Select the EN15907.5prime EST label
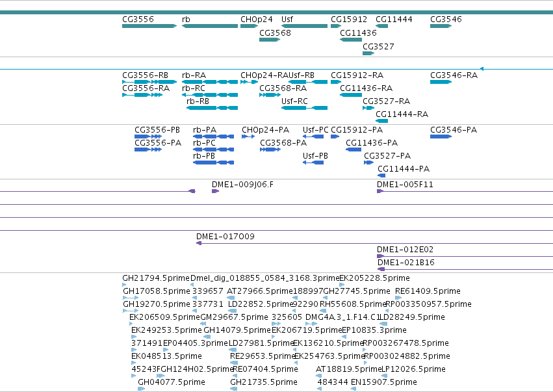 coord(384,382)
